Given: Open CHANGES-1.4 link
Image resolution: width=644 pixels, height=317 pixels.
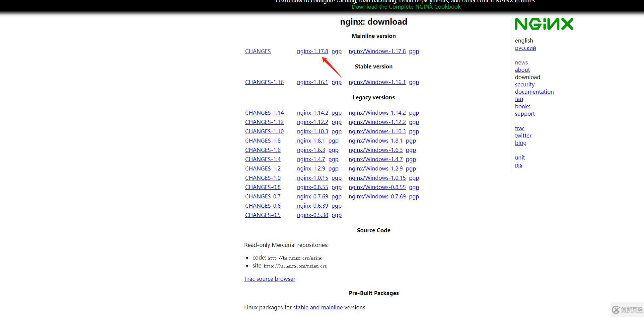Looking at the screenshot, I should (x=263, y=159).
